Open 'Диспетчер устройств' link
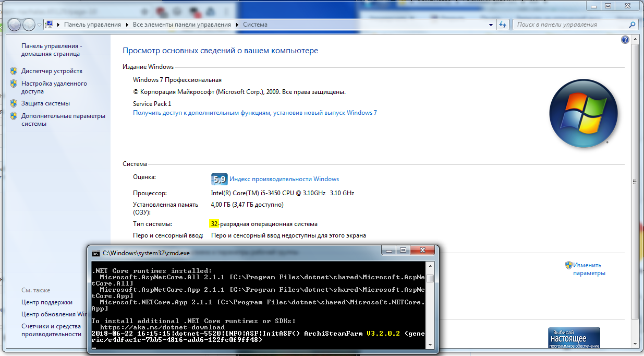This screenshot has width=644, height=356. coord(52,71)
